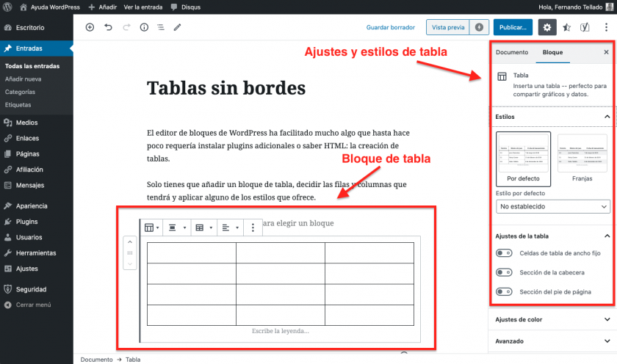Open Ayuda WordPress site home link
Screen dimensions: 617x364
(50, 7)
